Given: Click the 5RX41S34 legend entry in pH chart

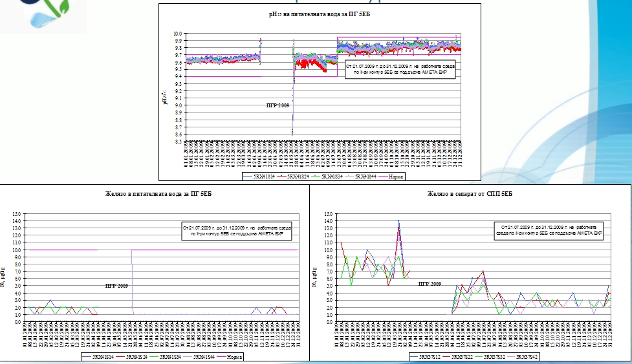Looking at the screenshot, I should 334,175.
